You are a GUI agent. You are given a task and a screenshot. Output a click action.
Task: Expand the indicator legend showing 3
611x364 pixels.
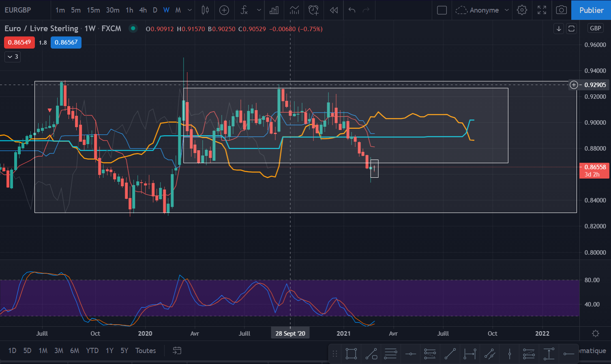tap(13, 57)
